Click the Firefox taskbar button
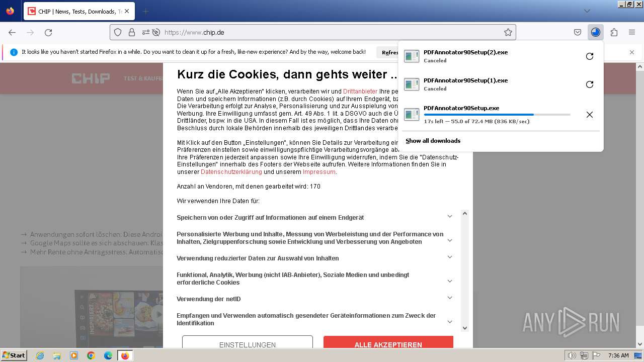The image size is (644, 362). tap(125, 355)
